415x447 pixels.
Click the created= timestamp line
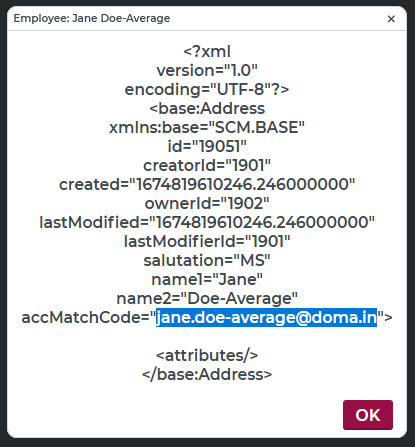coord(207,185)
